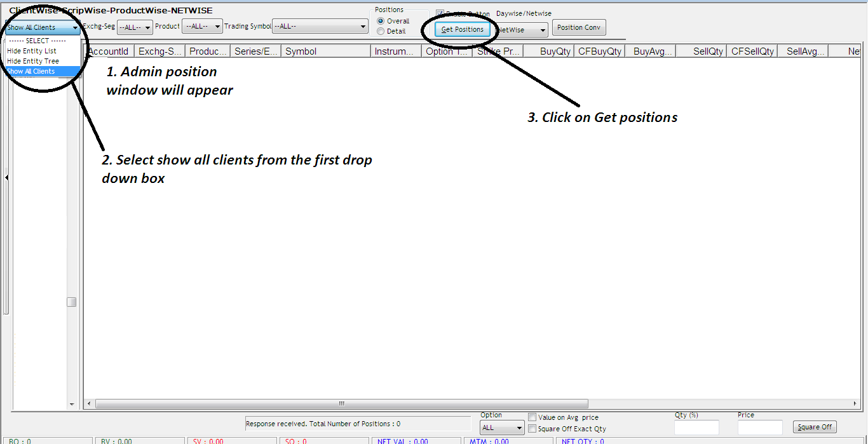
Task: Open the NetWise daywise dropdown
Action: point(522,30)
